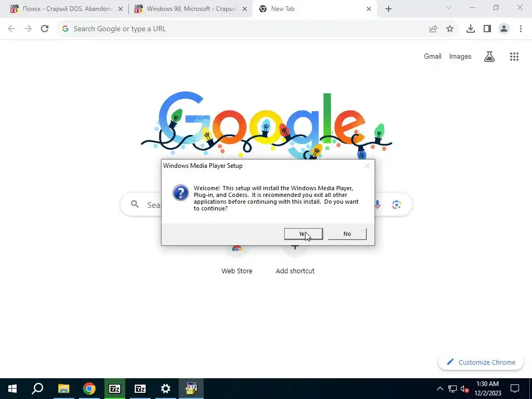The width and height of the screenshot is (532, 399).
Task: Click the share this page icon
Action: click(x=433, y=29)
